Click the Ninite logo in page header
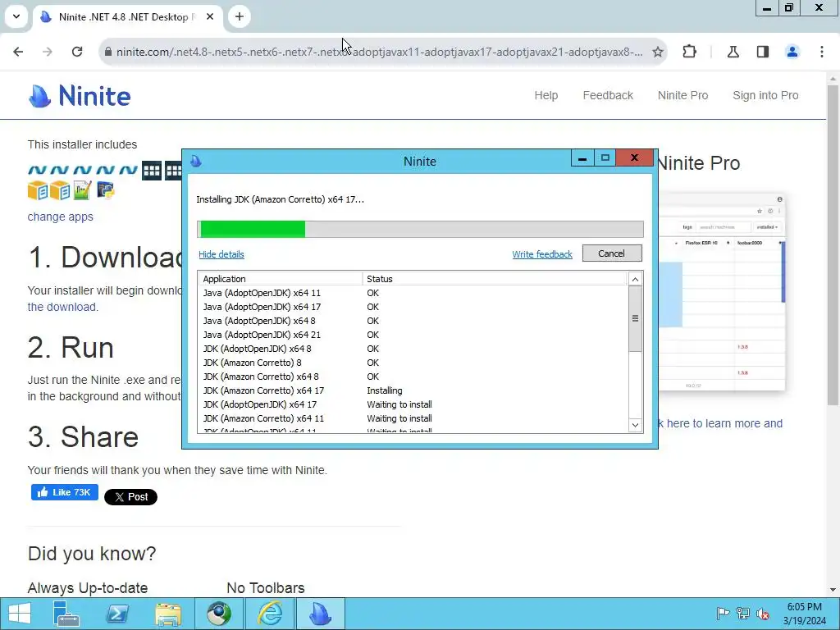The image size is (840, 630). pyautogui.click(x=80, y=96)
